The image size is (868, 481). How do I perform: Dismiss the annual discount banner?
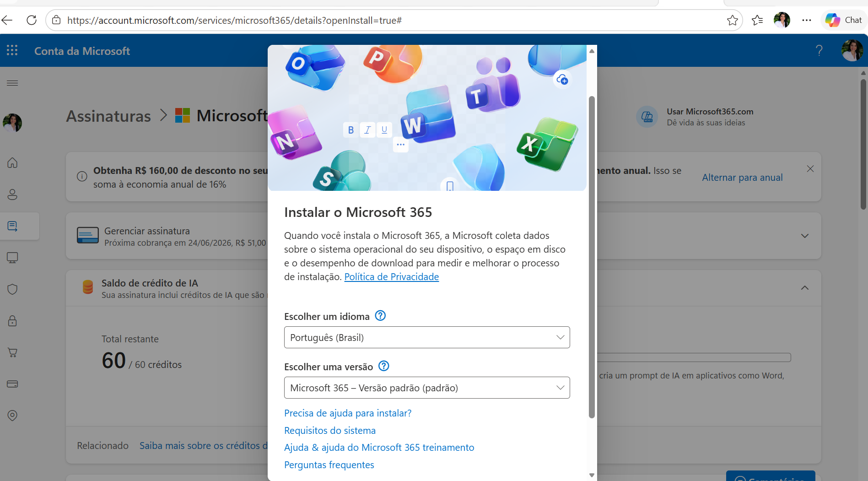[810, 169]
